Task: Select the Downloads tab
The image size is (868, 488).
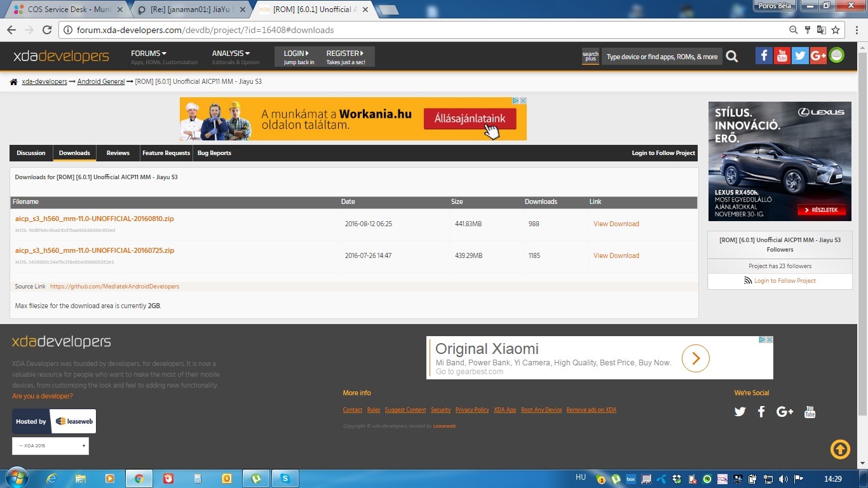Action: click(74, 153)
